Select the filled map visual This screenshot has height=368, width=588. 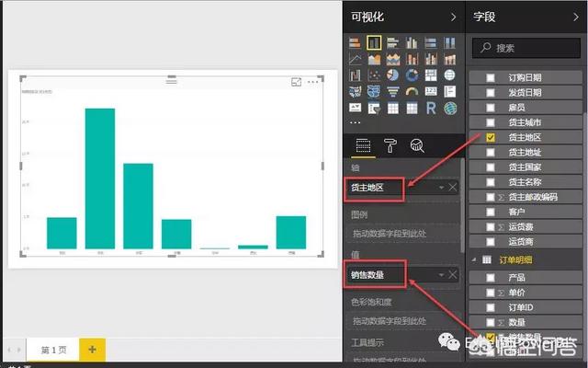[355, 92]
